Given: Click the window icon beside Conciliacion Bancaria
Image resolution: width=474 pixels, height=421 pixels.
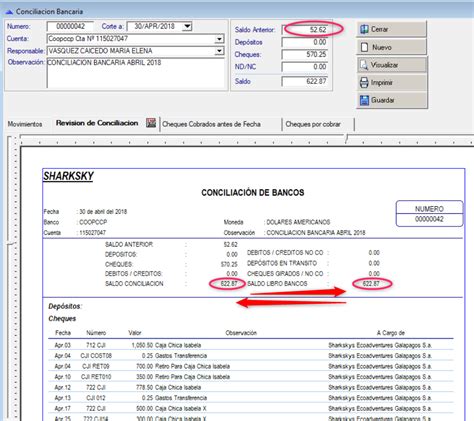Looking at the screenshot, I should point(9,12).
